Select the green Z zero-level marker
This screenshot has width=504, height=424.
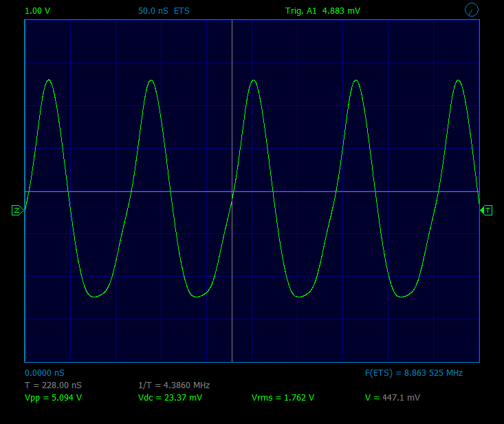point(17,210)
